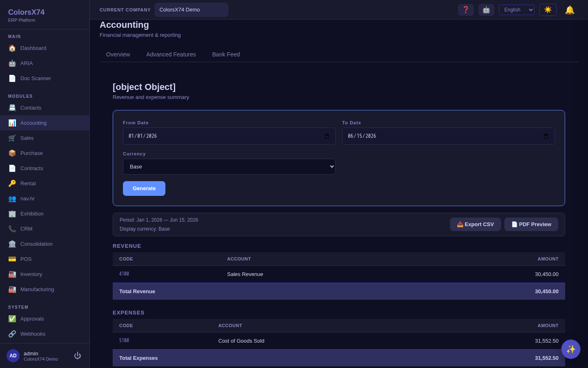The width and height of the screenshot is (588, 368).
Task: Click the Approvals checkmark icon
Action: [x=12, y=319]
